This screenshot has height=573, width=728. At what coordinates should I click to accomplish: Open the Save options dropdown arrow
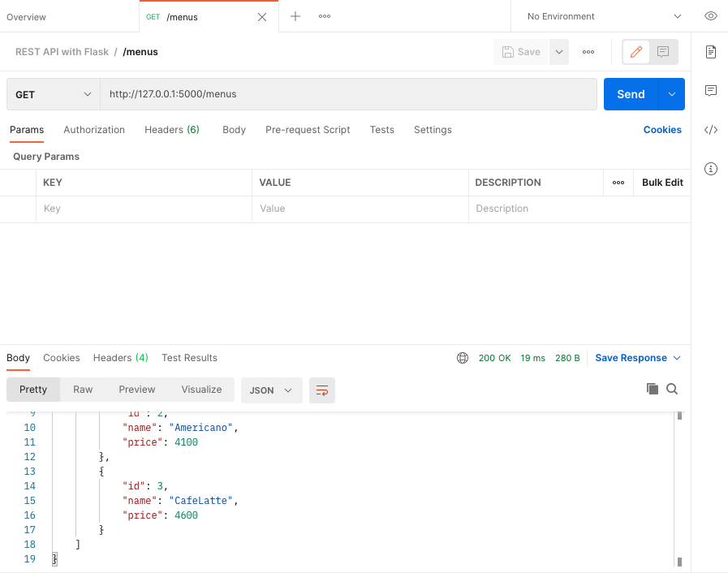559,52
